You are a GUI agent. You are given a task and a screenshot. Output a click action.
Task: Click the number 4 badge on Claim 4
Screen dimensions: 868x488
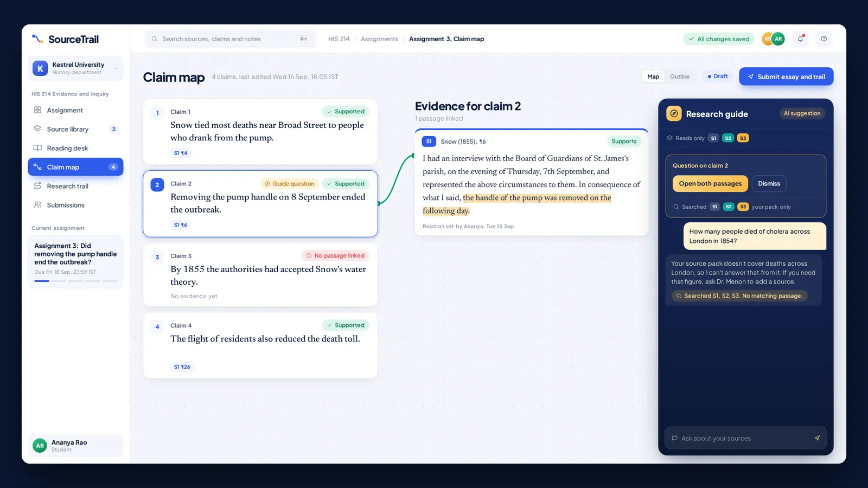pos(157,326)
